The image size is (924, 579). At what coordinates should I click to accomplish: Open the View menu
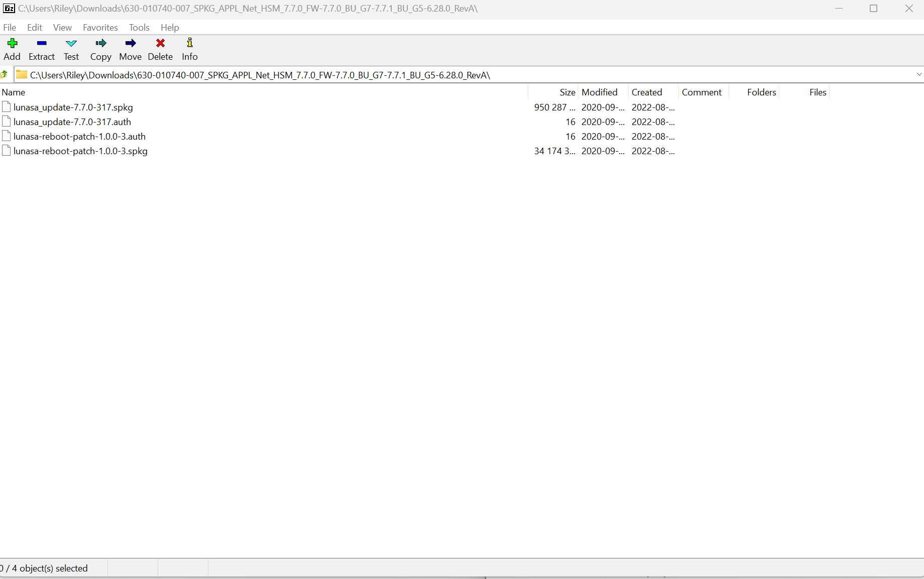(62, 28)
